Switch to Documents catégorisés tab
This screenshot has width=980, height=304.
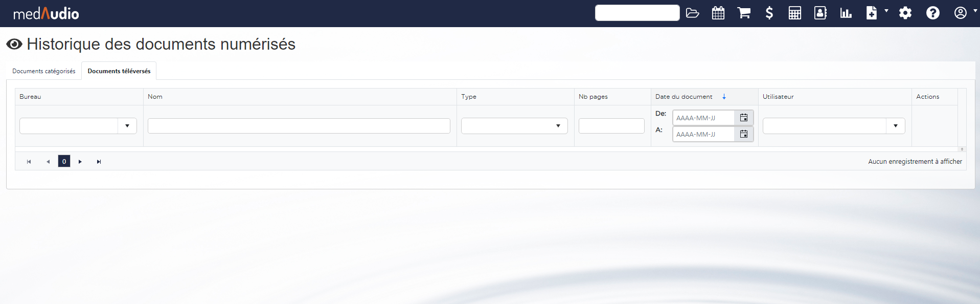coord(44,71)
